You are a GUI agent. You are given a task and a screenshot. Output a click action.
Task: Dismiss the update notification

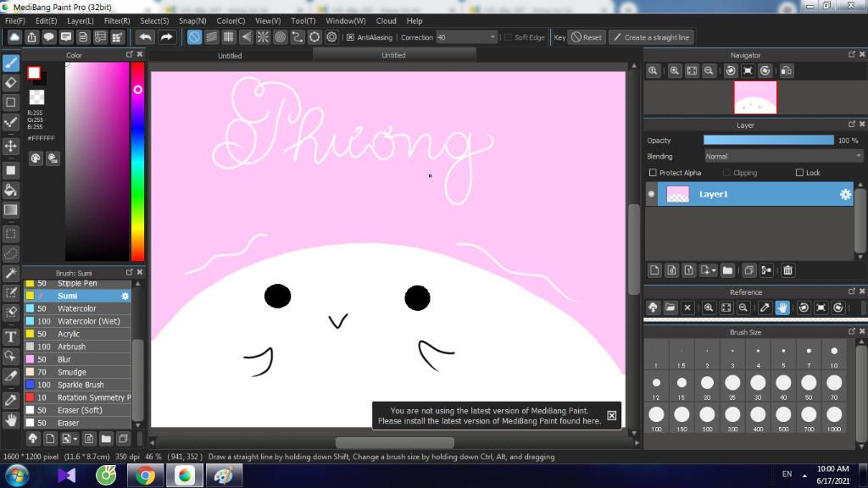tap(612, 415)
